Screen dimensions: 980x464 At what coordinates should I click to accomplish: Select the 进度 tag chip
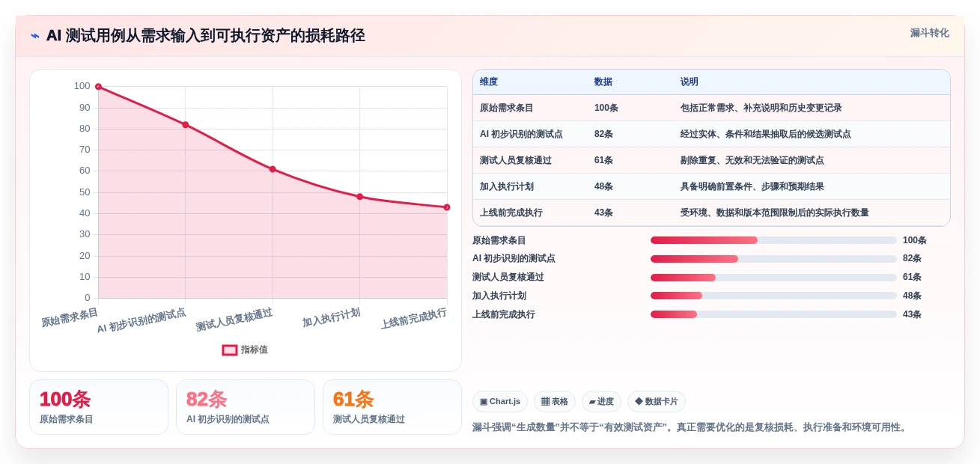(x=601, y=401)
